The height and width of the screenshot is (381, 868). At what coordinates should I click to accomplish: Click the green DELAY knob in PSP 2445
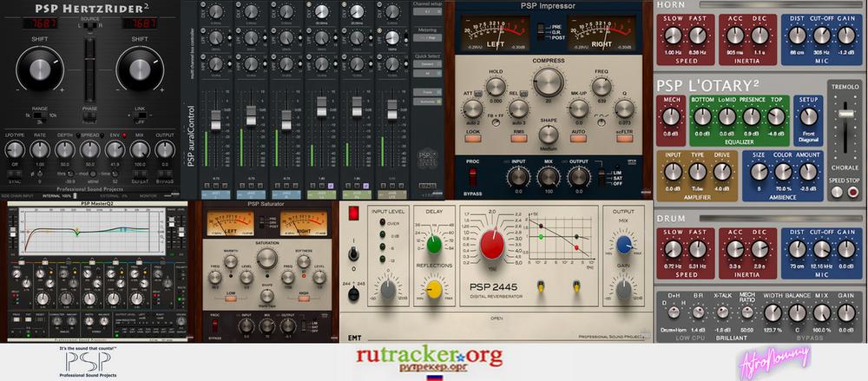pos(433,244)
